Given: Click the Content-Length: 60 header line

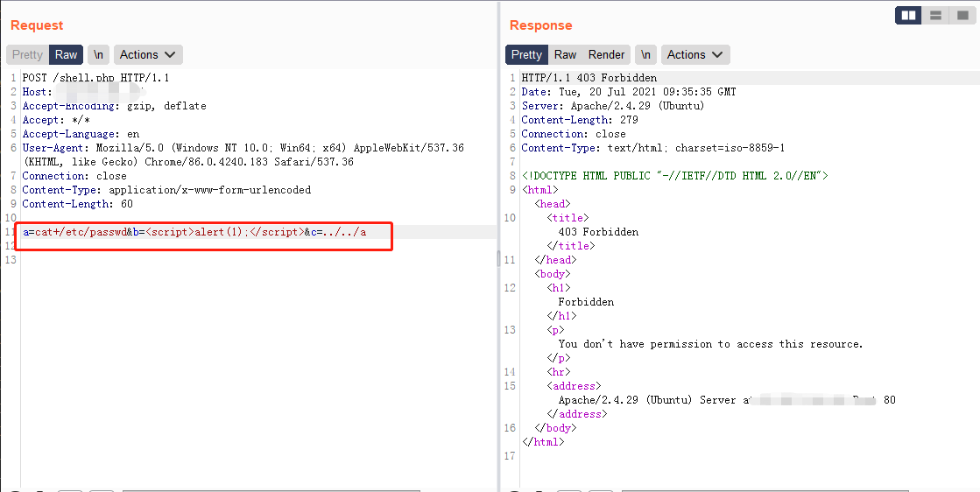Looking at the screenshot, I should pos(77,204).
